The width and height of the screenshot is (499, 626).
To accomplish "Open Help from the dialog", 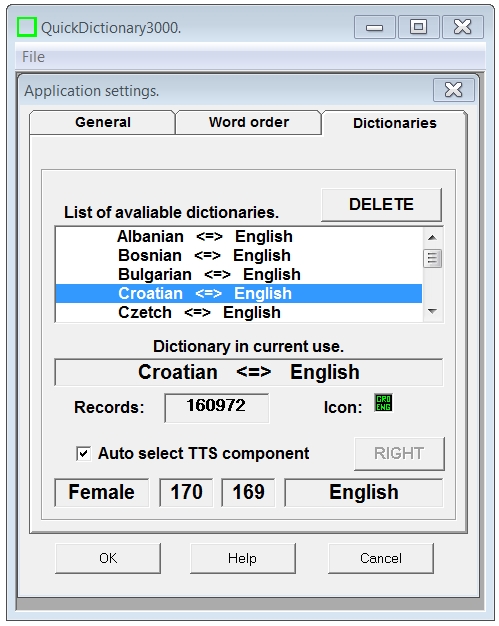I will (x=243, y=558).
